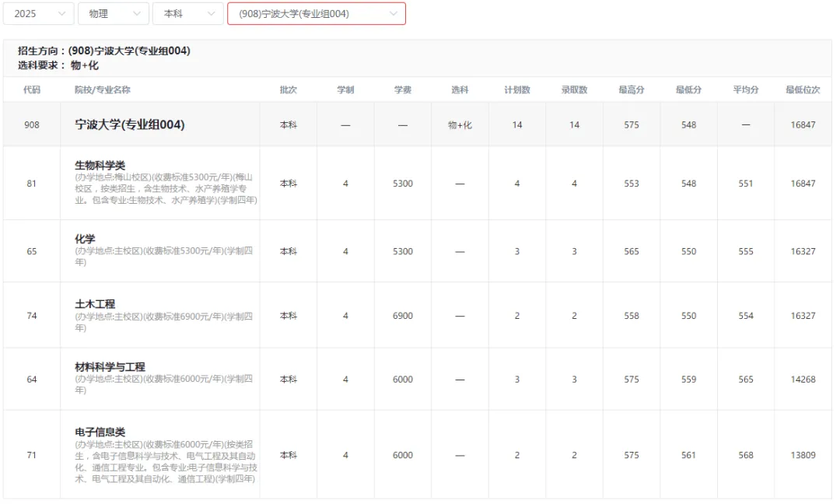840x504 pixels.
Task: Select the 电子信息类 major name
Action: tap(100, 432)
